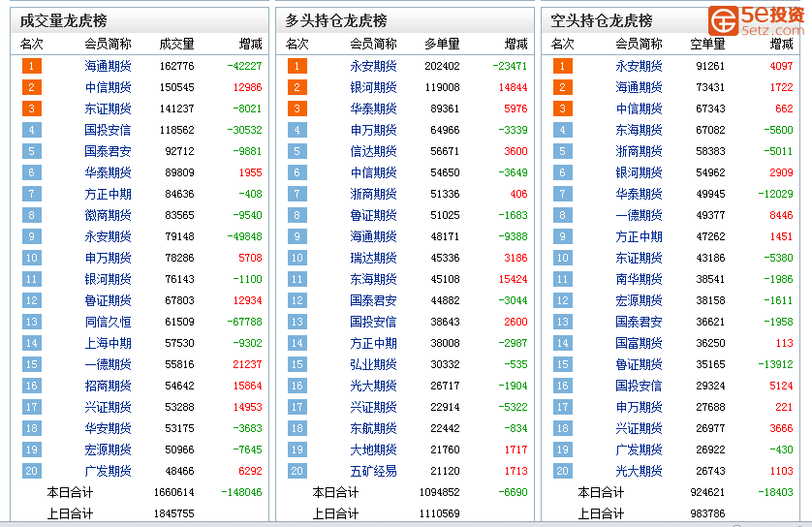Open the 南华期货 member link
812x527 pixels.
tap(639, 279)
